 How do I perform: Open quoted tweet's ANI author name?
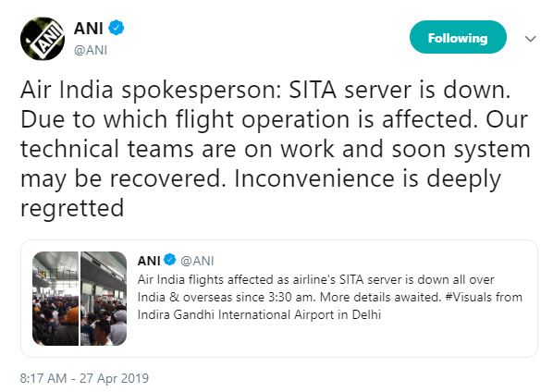coord(149,261)
